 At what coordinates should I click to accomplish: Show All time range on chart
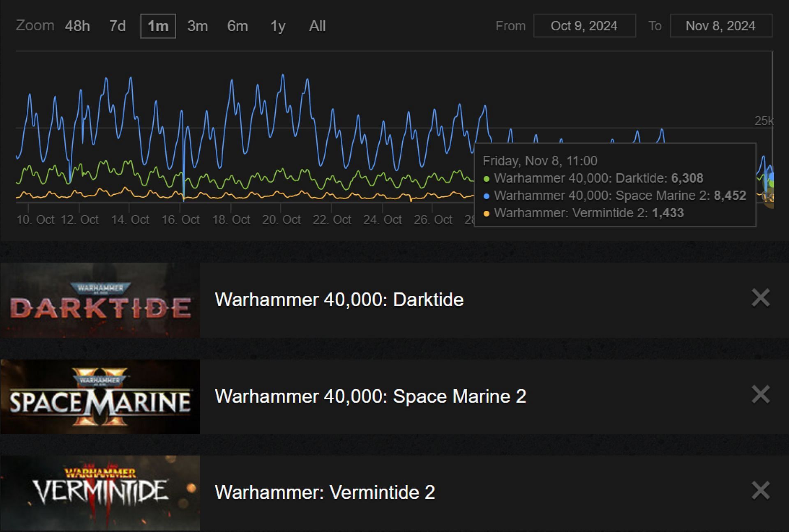pos(317,26)
